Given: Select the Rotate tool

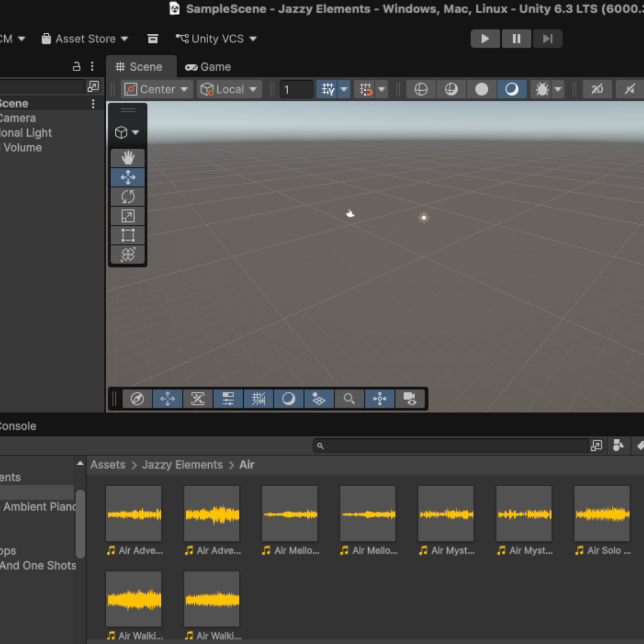Looking at the screenshot, I should click(x=128, y=197).
